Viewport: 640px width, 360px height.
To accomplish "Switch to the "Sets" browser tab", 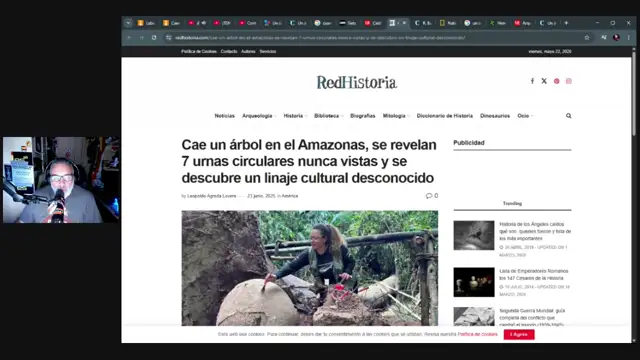I will pos(348,23).
